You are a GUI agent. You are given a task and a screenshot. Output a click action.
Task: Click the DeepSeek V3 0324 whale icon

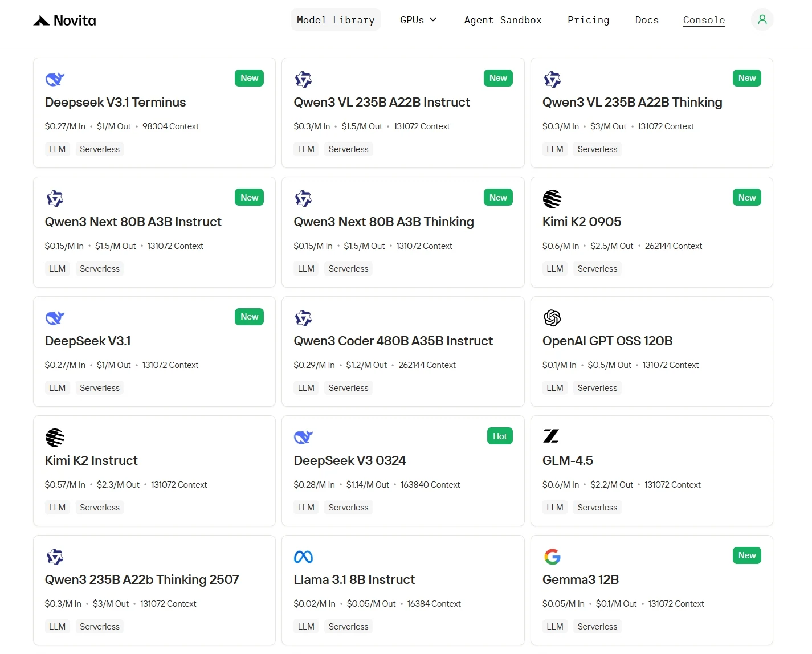coord(303,438)
